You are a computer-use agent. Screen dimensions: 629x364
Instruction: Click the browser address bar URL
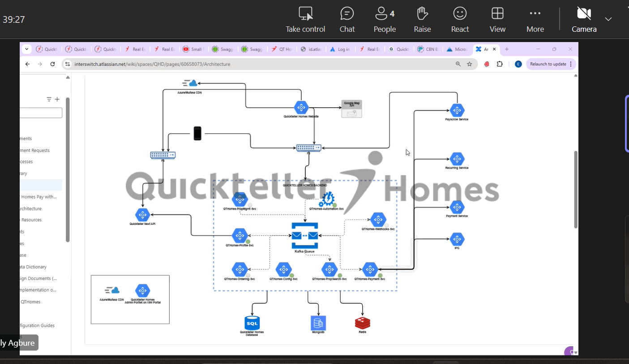pyautogui.click(x=152, y=64)
